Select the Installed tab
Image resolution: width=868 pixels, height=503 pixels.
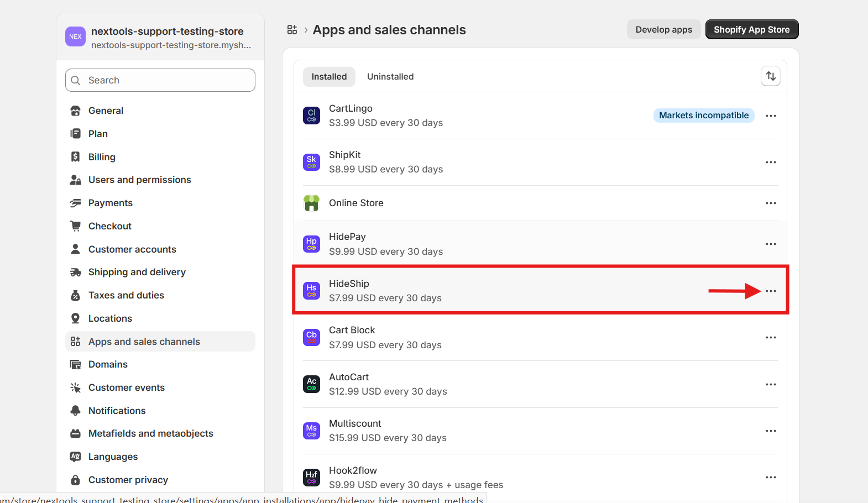tap(329, 77)
